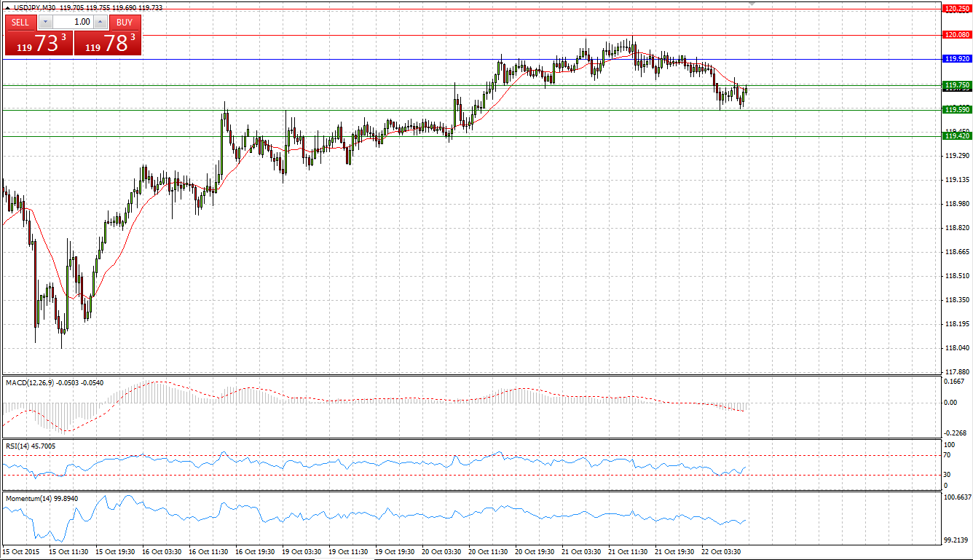
Task: Select the 120.250 red price level label
Action: [956, 9]
